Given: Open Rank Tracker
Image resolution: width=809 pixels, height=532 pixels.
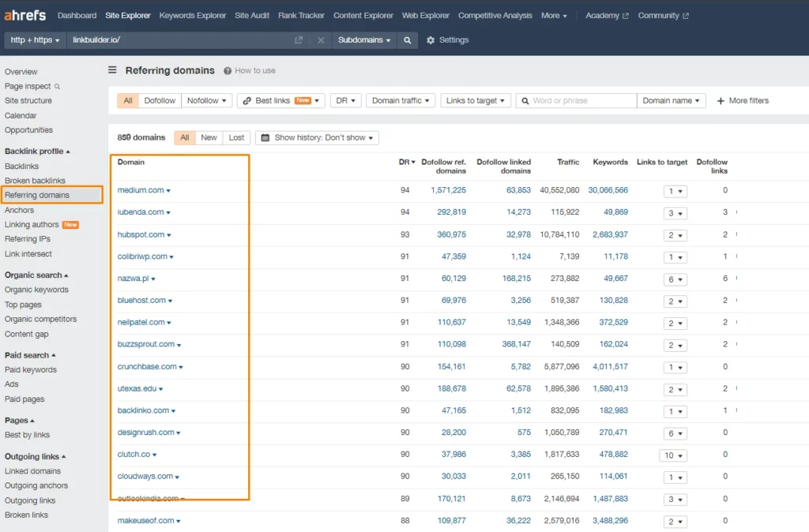Looking at the screenshot, I should tap(301, 16).
